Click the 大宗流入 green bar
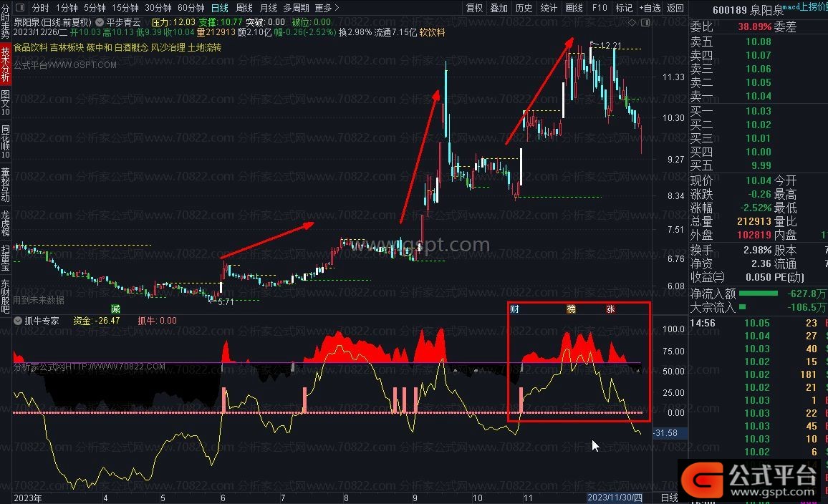Image resolution: width=828 pixels, height=504 pixels. click(743, 306)
